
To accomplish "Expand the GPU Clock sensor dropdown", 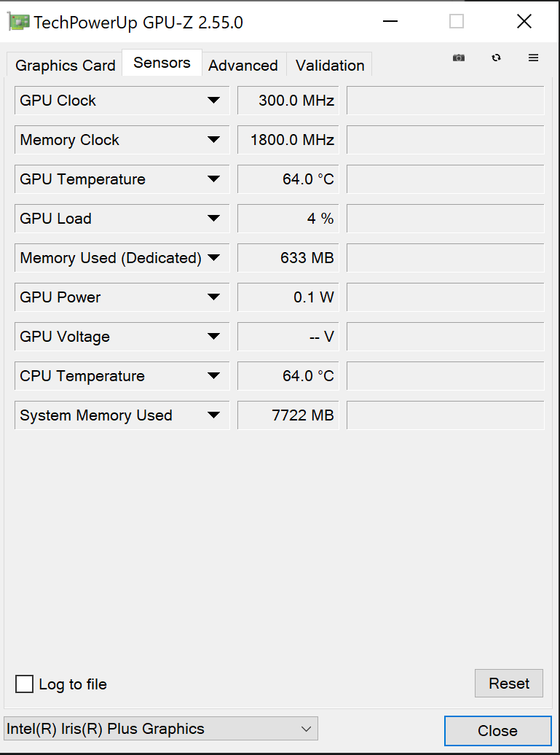I will click(213, 100).
